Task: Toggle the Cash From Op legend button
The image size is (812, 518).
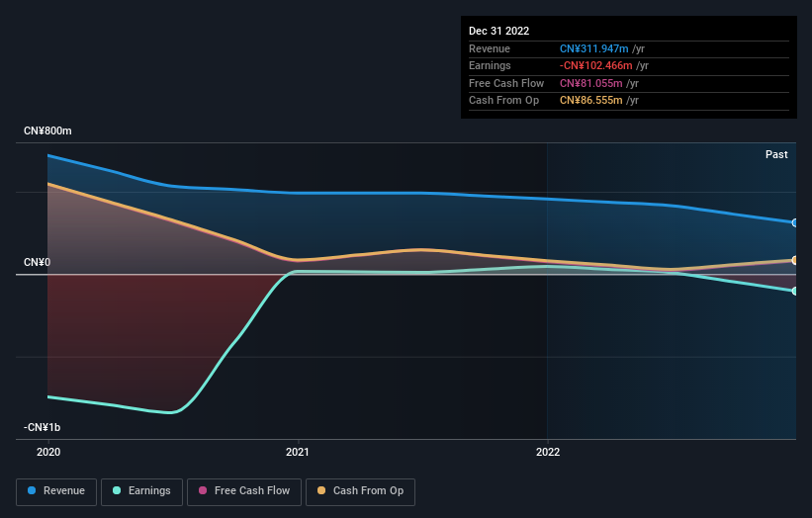Action: (x=360, y=491)
